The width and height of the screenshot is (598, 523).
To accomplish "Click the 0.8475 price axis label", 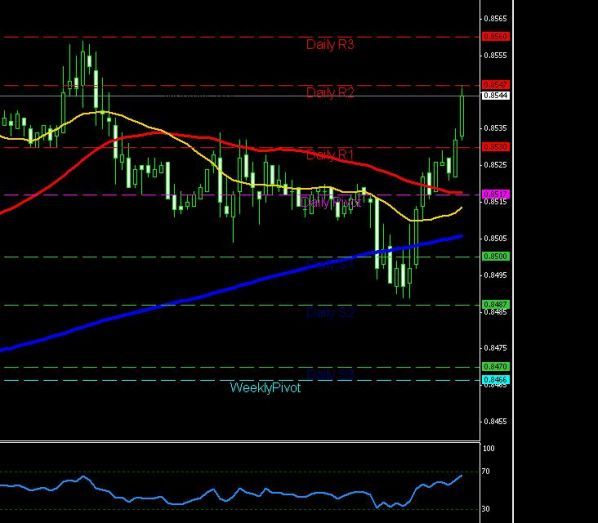I will [495, 348].
